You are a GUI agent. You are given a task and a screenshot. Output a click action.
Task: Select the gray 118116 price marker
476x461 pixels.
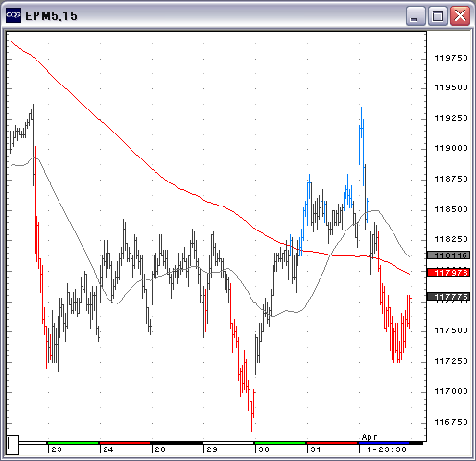point(449,255)
